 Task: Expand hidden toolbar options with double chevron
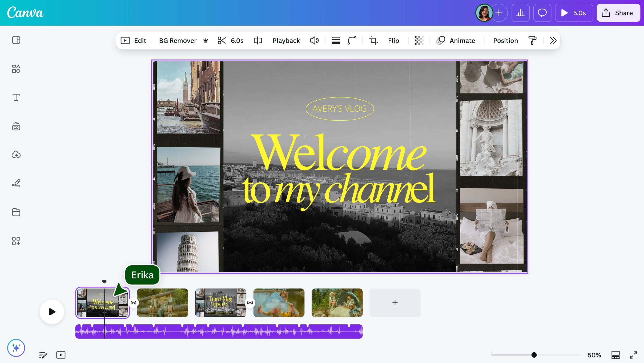tap(553, 40)
